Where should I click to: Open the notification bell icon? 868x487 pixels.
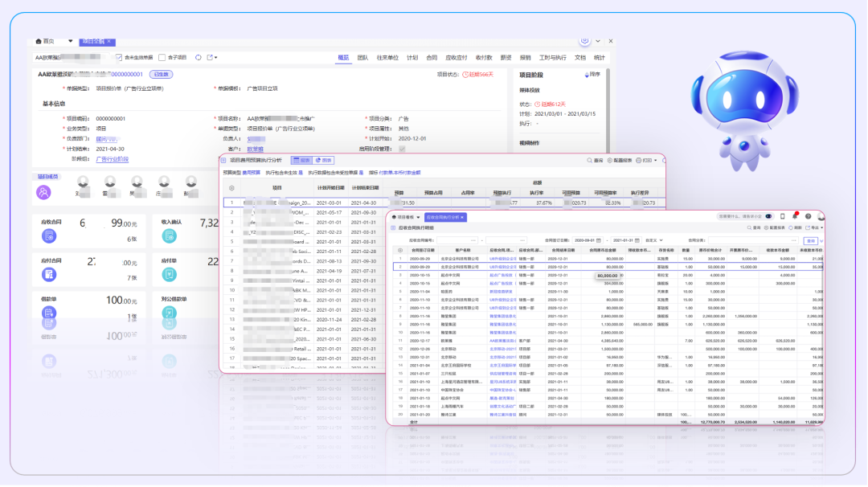(795, 216)
